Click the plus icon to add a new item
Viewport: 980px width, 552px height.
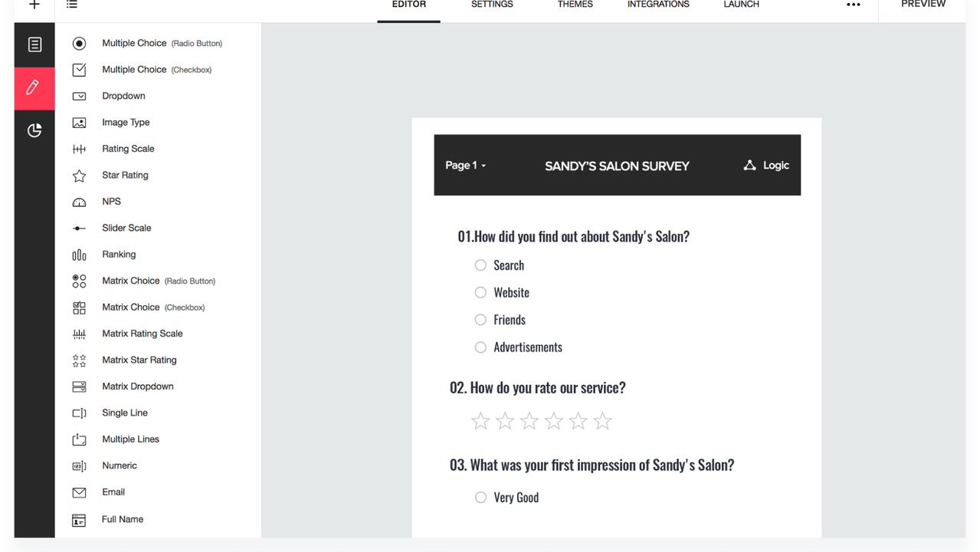(x=34, y=6)
